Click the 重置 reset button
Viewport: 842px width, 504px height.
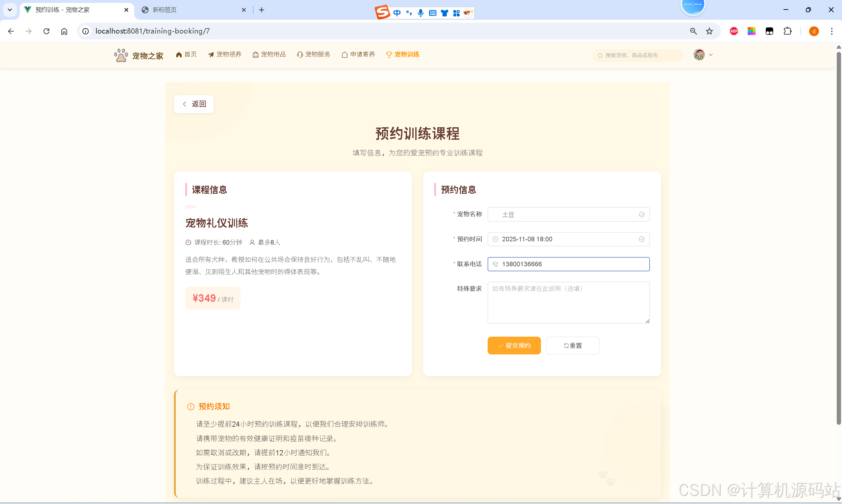(572, 346)
